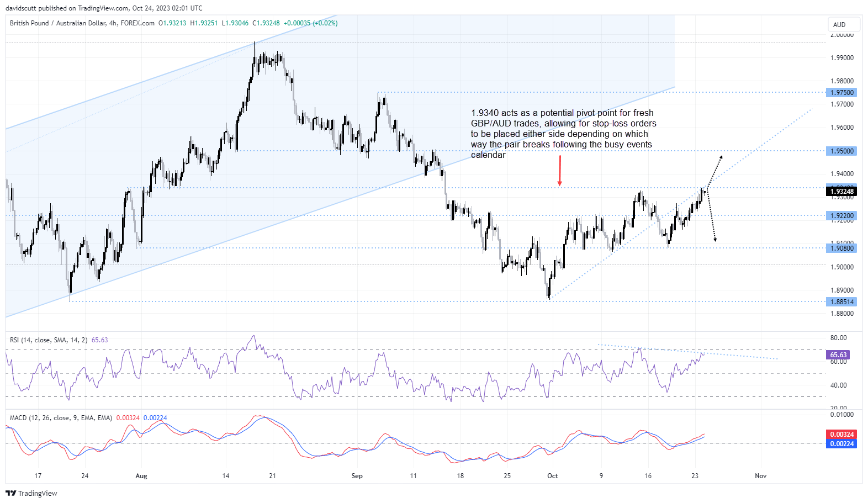The width and height of the screenshot is (868, 503).
Task: Open the RSI (14, close, SMA, 14, 2) legend
Action: click(x=49, y=340)
